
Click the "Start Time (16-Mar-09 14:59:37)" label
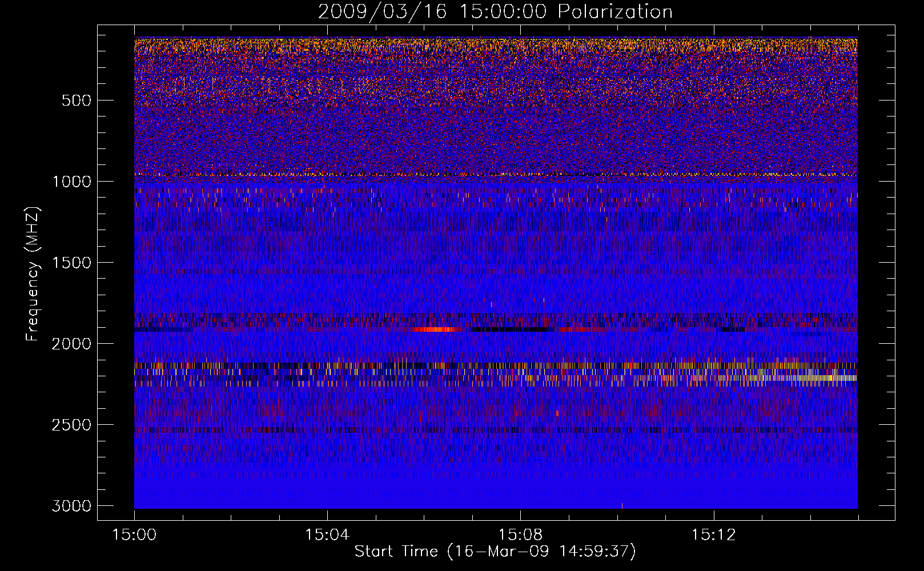(495, 552)
